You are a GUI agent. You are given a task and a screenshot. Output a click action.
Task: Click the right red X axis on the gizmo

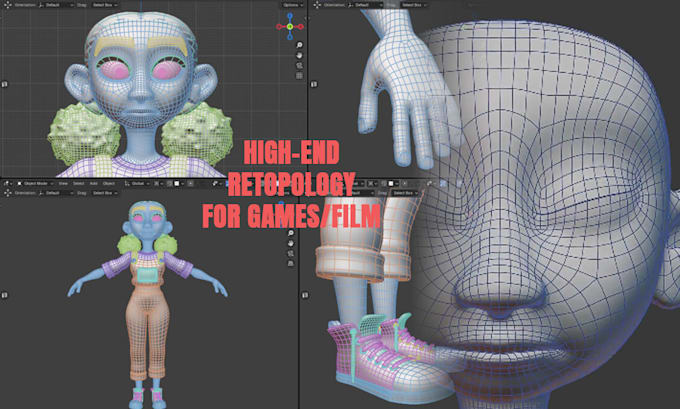tap(301, 27)
